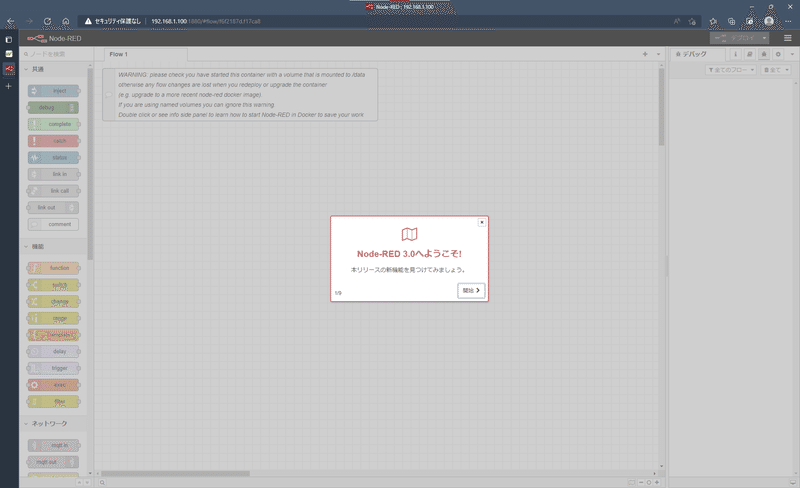
Task: Open the デバッグ sidebar tab
Action: click(696, 54)
